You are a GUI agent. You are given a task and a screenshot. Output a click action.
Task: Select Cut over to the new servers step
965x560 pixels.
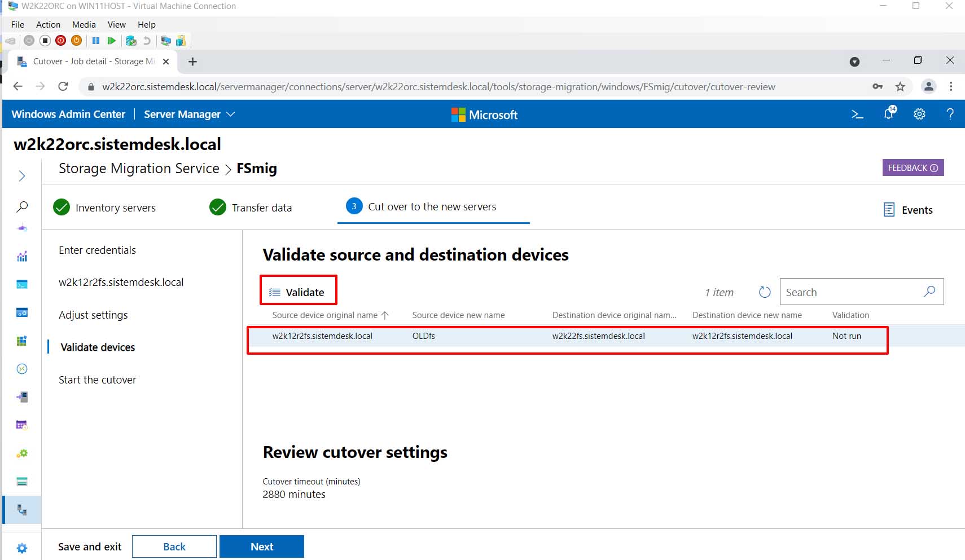[433, 207]
